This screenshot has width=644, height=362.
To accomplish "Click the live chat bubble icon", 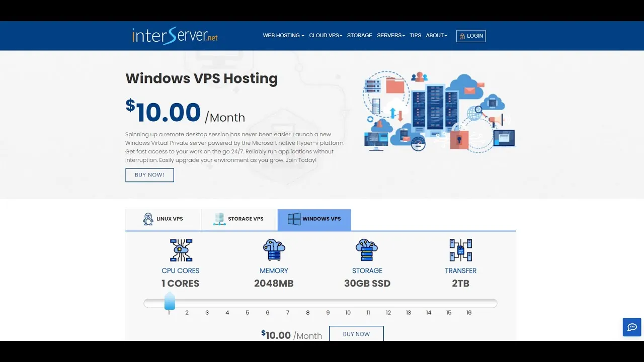I will 631,327.
